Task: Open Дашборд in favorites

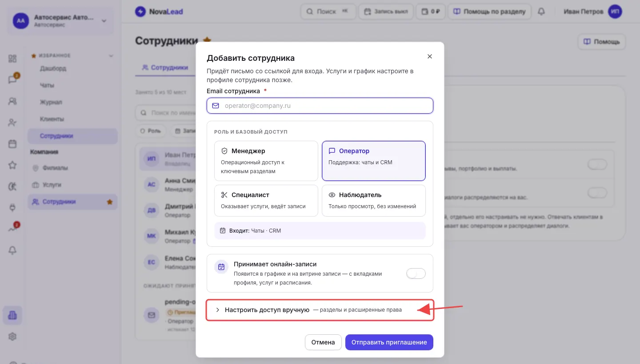Action: (53, 68)
